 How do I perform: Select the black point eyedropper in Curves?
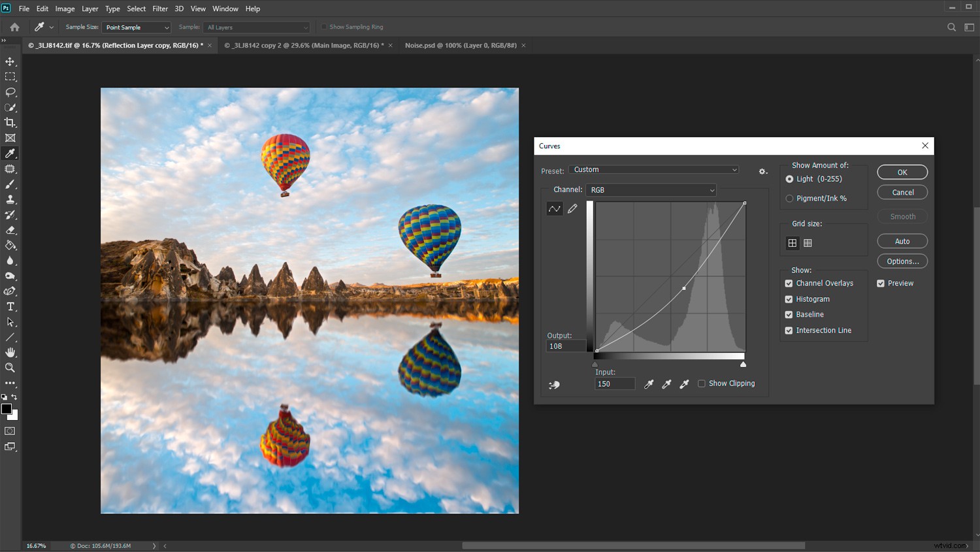pos(649,383)
